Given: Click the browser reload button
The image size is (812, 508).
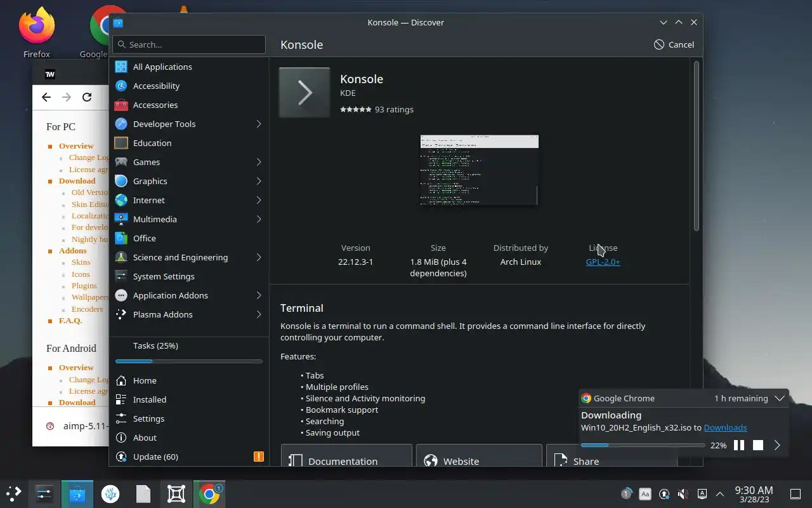Looking at the screenshot, I should tap(87, 97).
